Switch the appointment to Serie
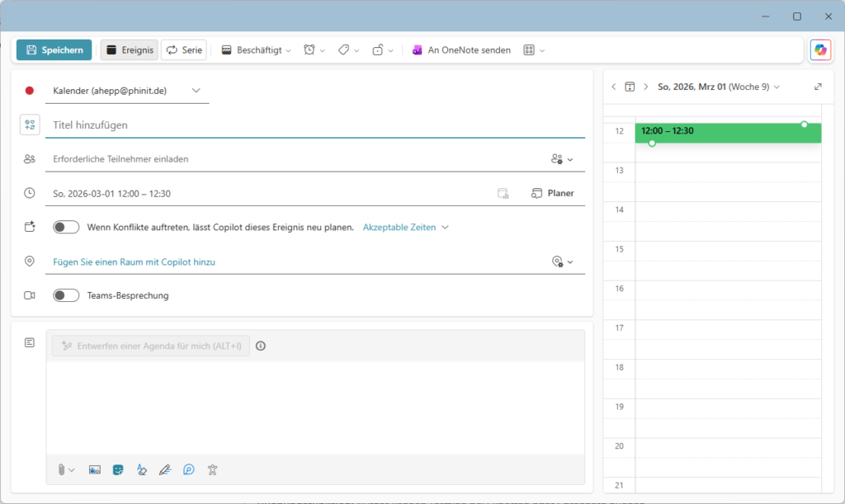Viewport: 845px width, 504px height. point(183,49)
